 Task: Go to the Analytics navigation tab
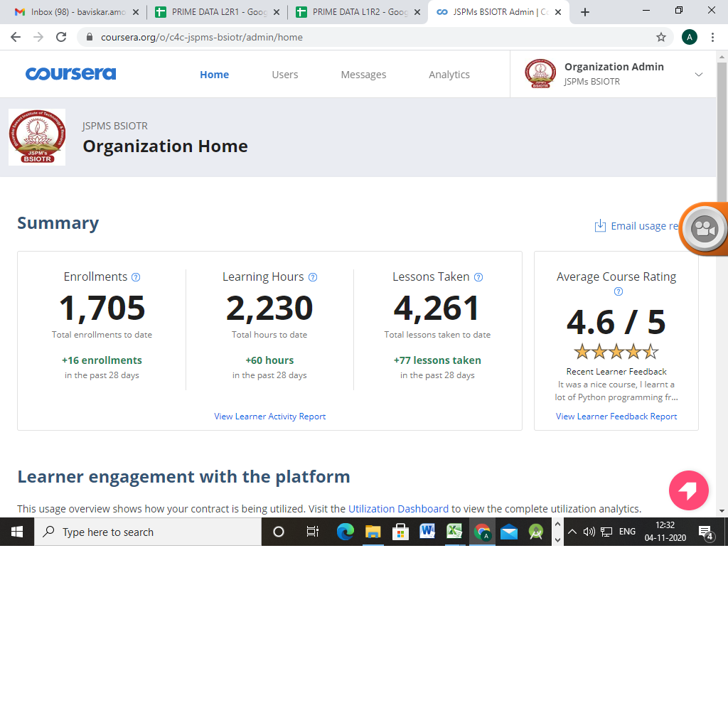[449, 75]
